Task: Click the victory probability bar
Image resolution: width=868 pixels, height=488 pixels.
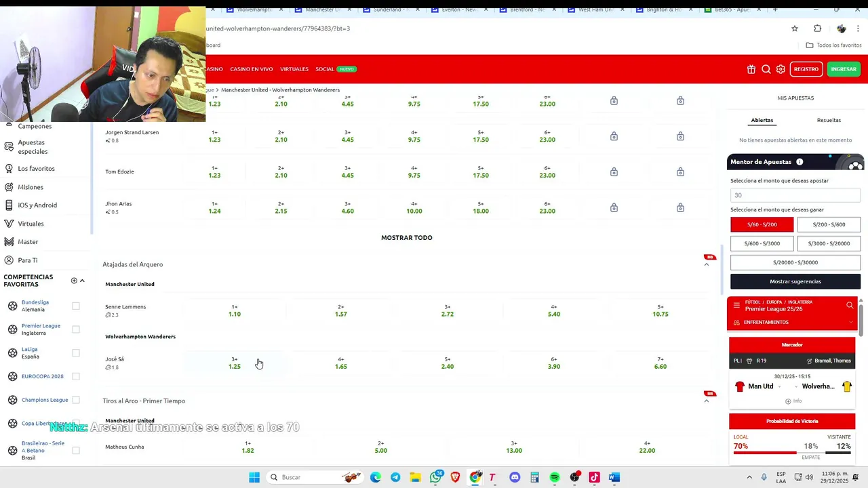Action: pyautogui.click(x=792, y=452)
